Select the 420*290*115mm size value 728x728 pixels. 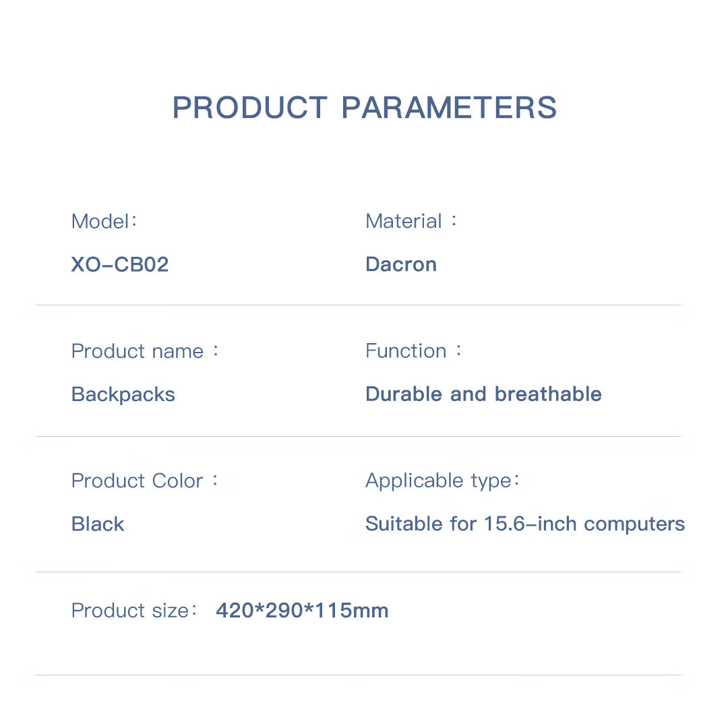[302, 611]
